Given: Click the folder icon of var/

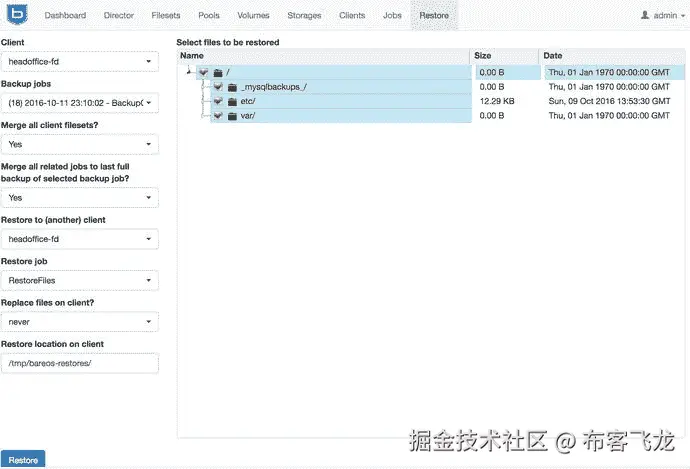Looking at the screenshot, I should click(232, 116).
